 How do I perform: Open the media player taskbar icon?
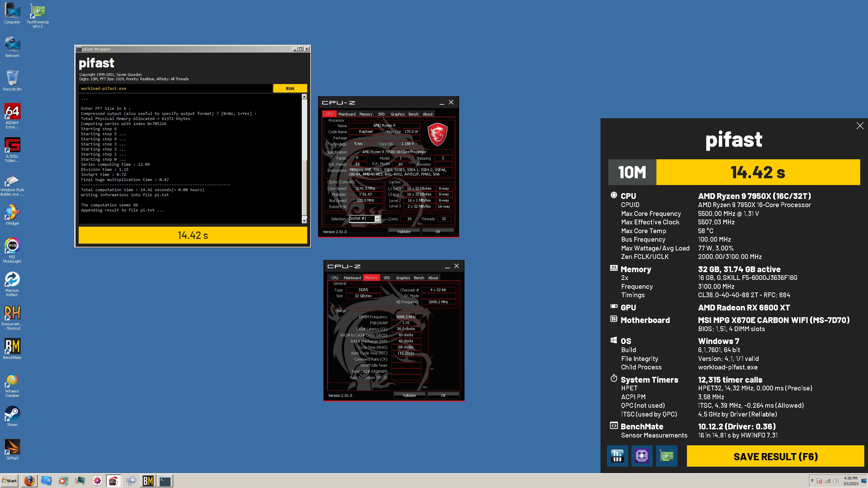point(63,481)
